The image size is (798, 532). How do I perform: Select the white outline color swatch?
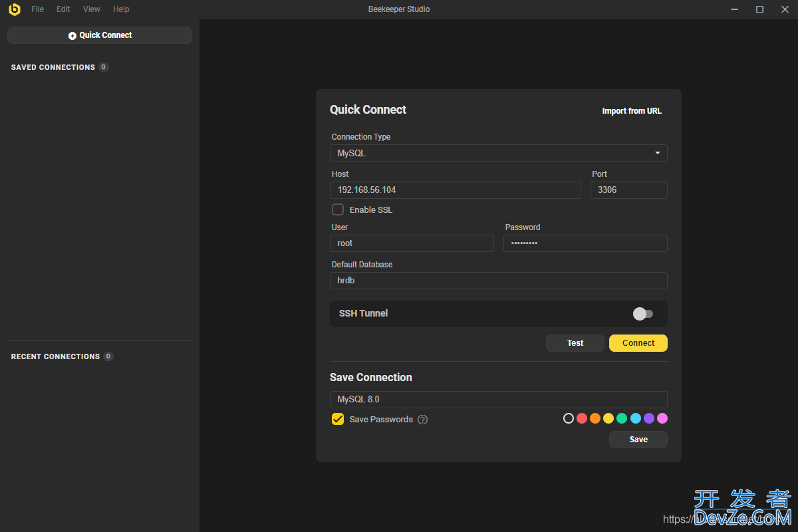[569, 418]
